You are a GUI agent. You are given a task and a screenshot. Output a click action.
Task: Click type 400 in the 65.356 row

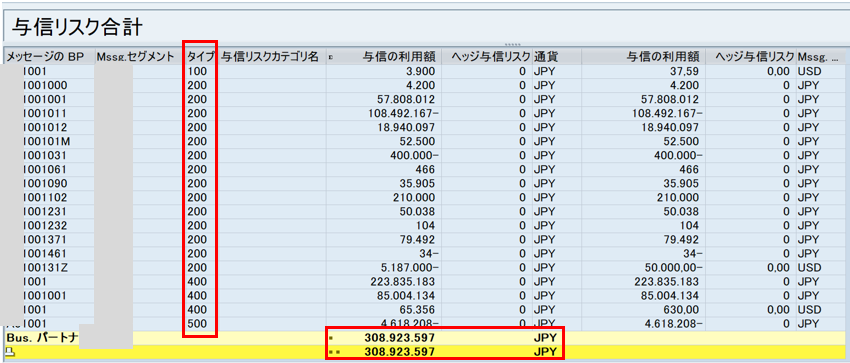[x=196, y=309]
